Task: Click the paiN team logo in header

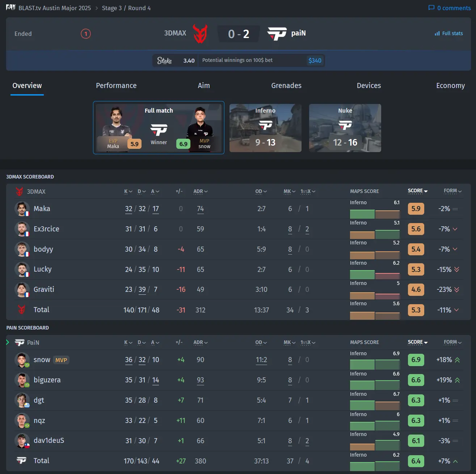Action: (277, 34)
